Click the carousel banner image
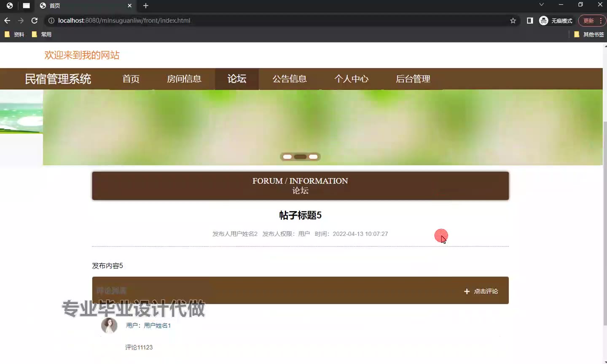 click(323, 127)
